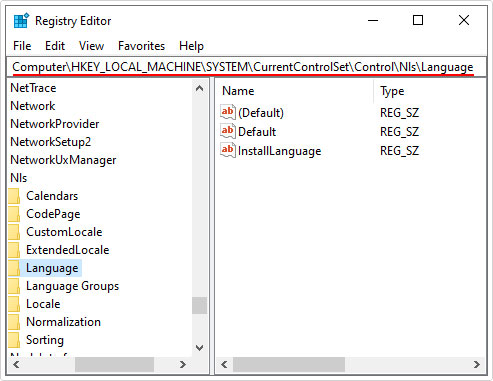
Task: Click the Sorting folder icon
Action: click(x=14, y=340)
